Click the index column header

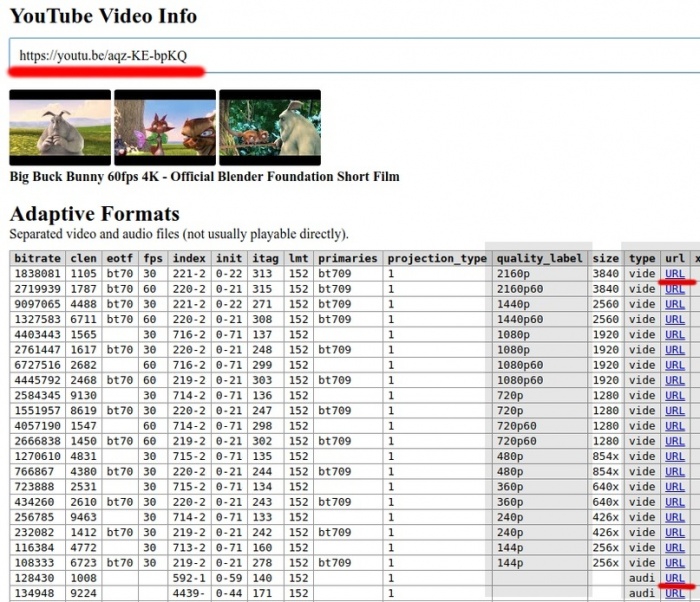click(x=189, y=258)
